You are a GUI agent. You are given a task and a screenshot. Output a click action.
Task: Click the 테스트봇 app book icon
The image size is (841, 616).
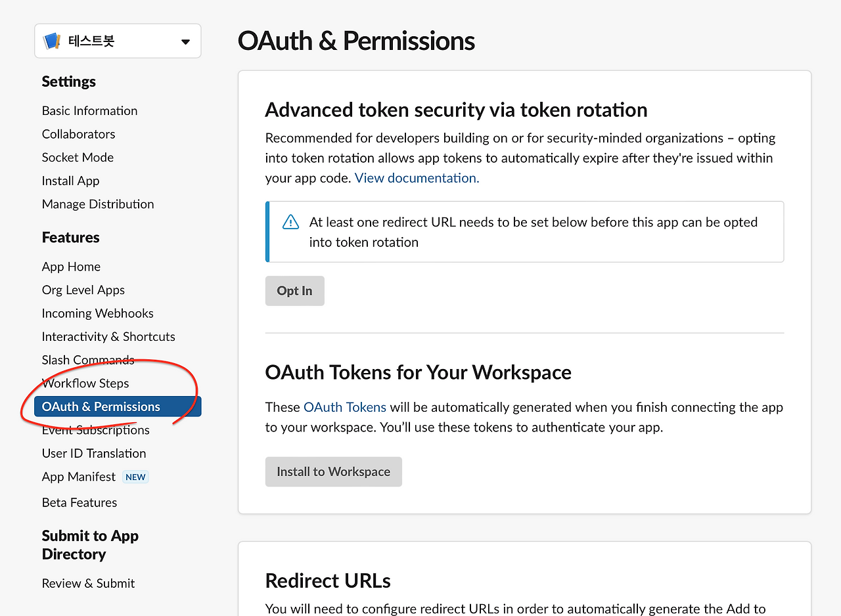(52, 41)
